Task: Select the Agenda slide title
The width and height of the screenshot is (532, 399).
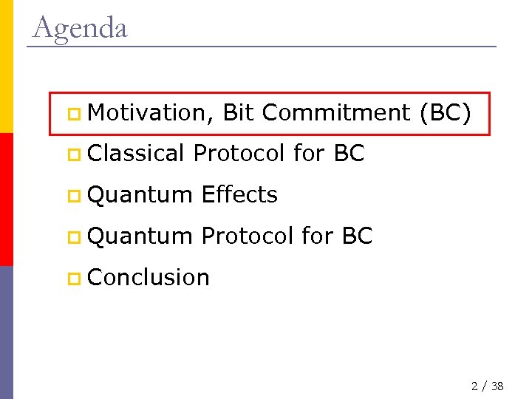Action: (x=81, y=28)
